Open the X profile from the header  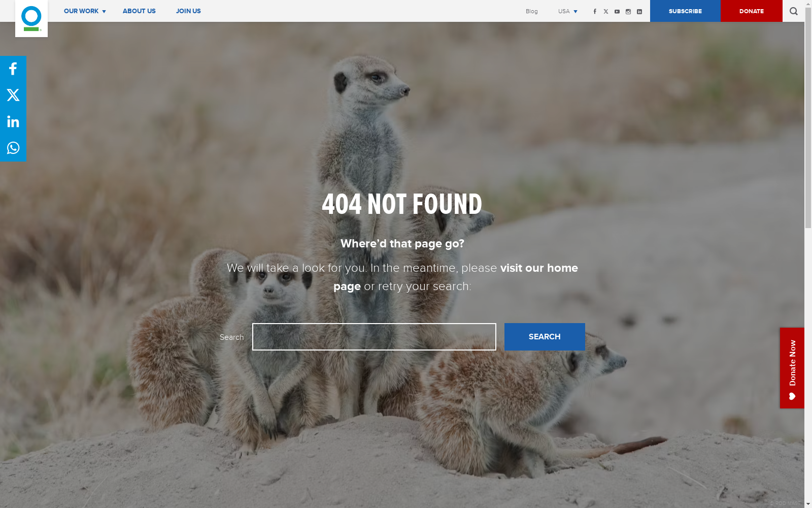606,11
